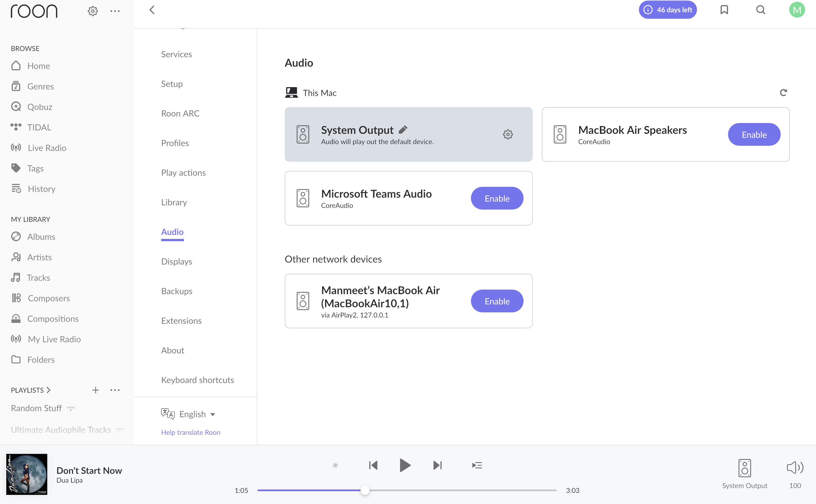Image resolution: width=816 pixels, height=504 pixels.
Task: Open the zone picker System Output icon
Action: click(745, 468)
